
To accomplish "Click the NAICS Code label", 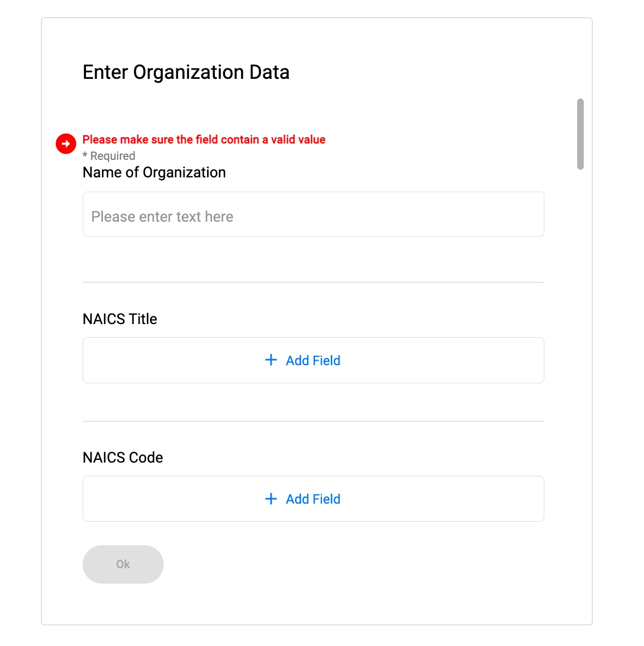I will click(x=123, y=458).
